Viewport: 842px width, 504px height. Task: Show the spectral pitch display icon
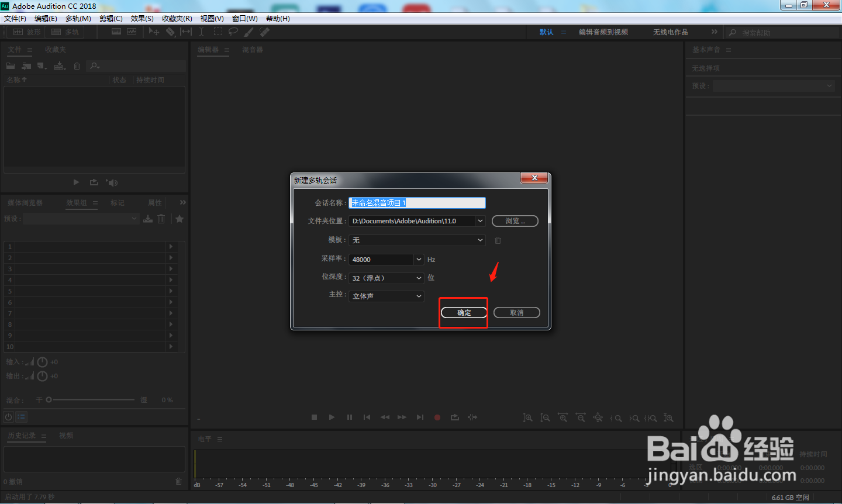click(132, 32)
